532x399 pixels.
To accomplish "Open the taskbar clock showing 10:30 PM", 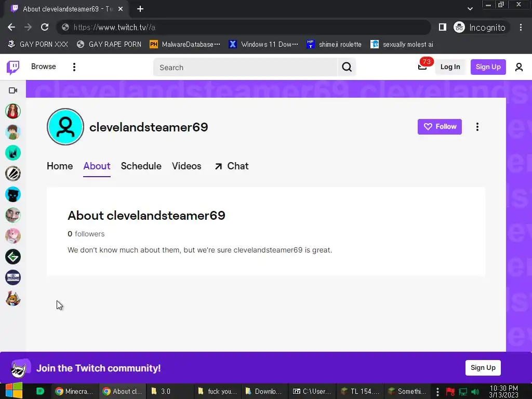I will pos(503,391).
